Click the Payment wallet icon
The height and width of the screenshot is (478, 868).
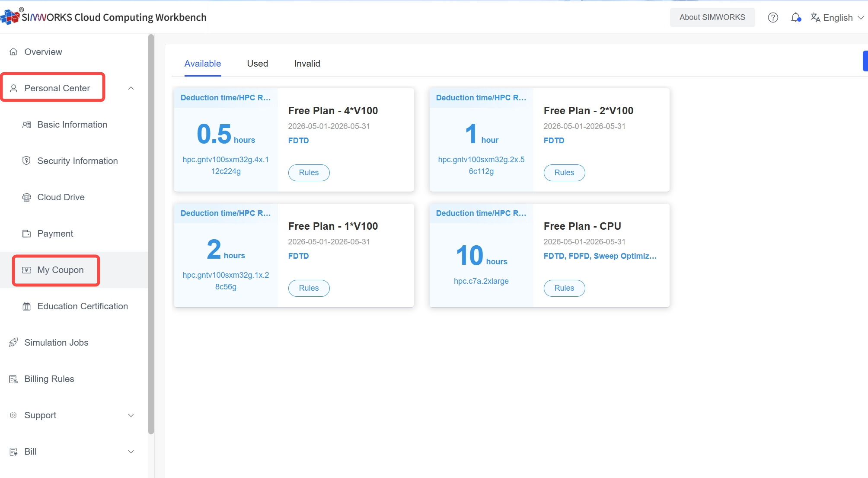(x=26, y=234)
